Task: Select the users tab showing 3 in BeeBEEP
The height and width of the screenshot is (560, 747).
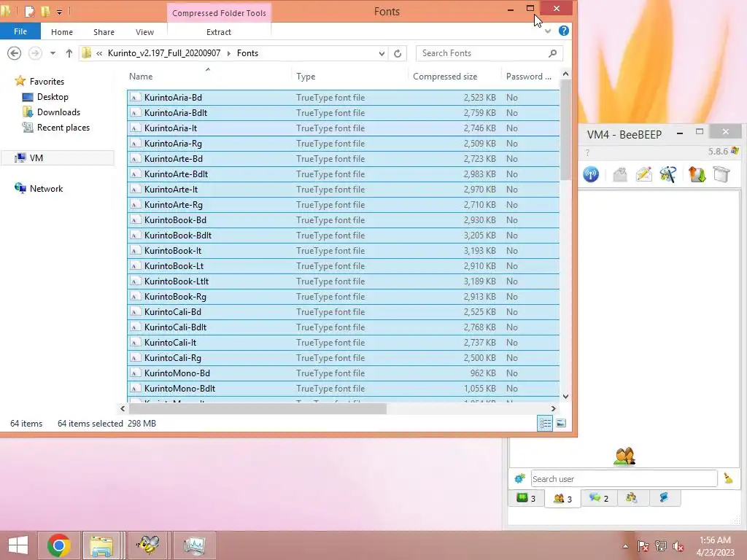Action: click(x=562, y=499)
